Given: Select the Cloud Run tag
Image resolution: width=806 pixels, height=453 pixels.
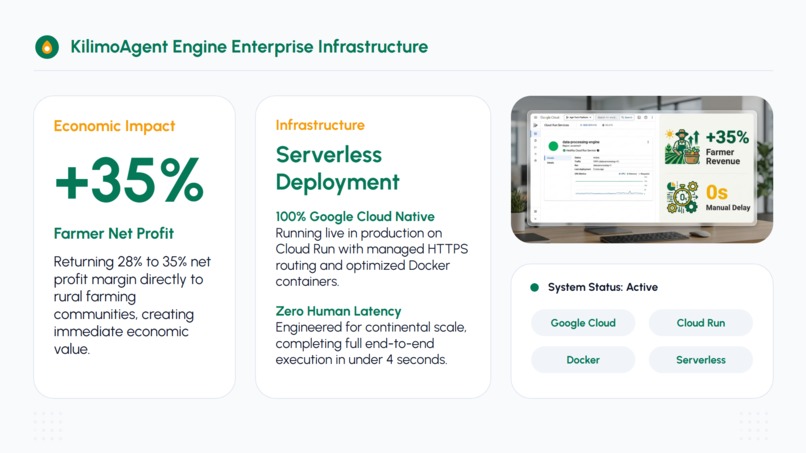Looking at the screenshot, I should point(701,323).
